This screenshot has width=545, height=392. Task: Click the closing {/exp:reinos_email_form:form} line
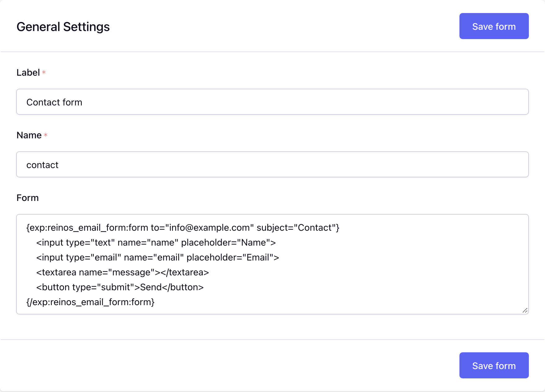pos(91,302)
